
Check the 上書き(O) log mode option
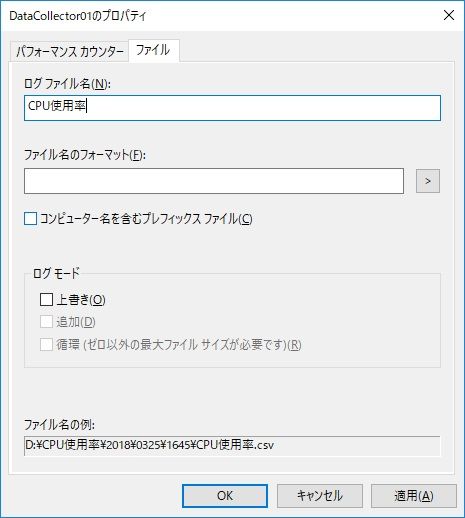pos(46,299)
